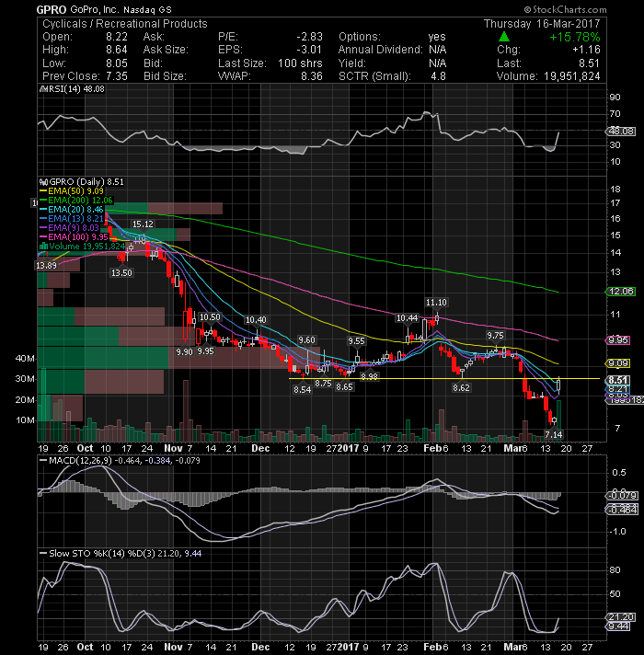Image resolution: width=644 pixels, height=655 pixels.
Task: Click the yellow EMA(50) legend line swatch
Action: click(43, 191)
